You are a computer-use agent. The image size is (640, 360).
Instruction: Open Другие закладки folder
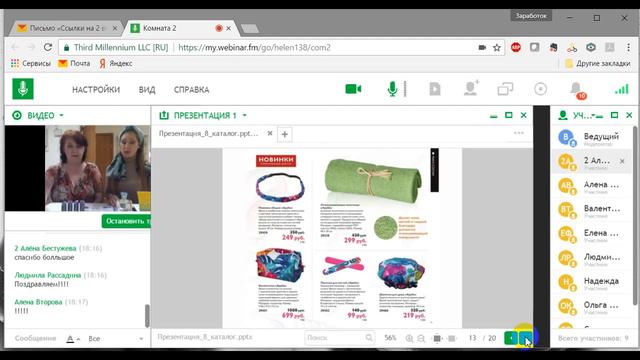click(598, 63)
